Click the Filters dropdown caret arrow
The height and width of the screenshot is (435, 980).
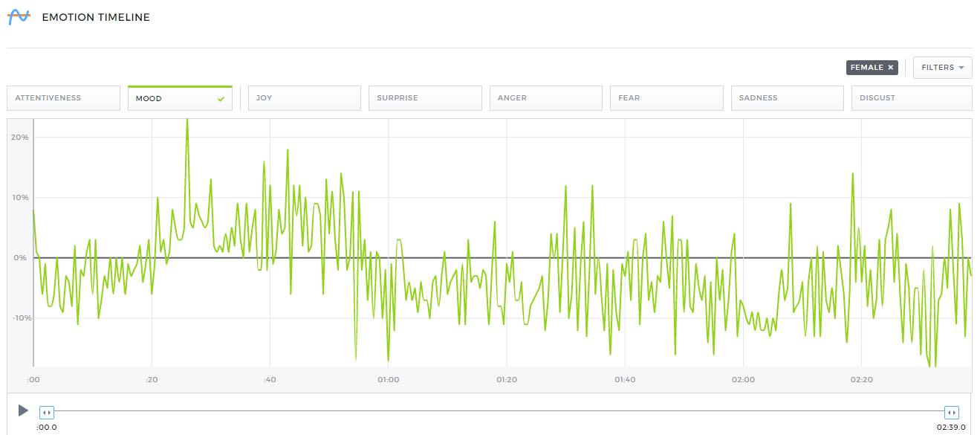[961, 68]
